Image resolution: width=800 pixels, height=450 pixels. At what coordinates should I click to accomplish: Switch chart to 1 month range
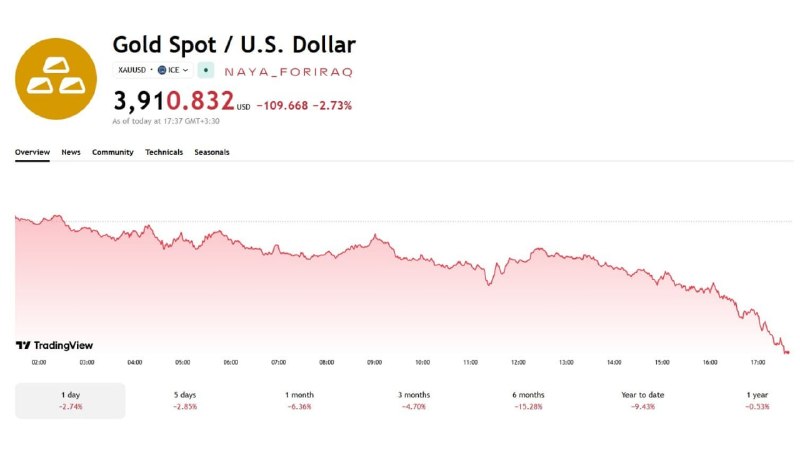pyautogui.click(x=299, y=401)
